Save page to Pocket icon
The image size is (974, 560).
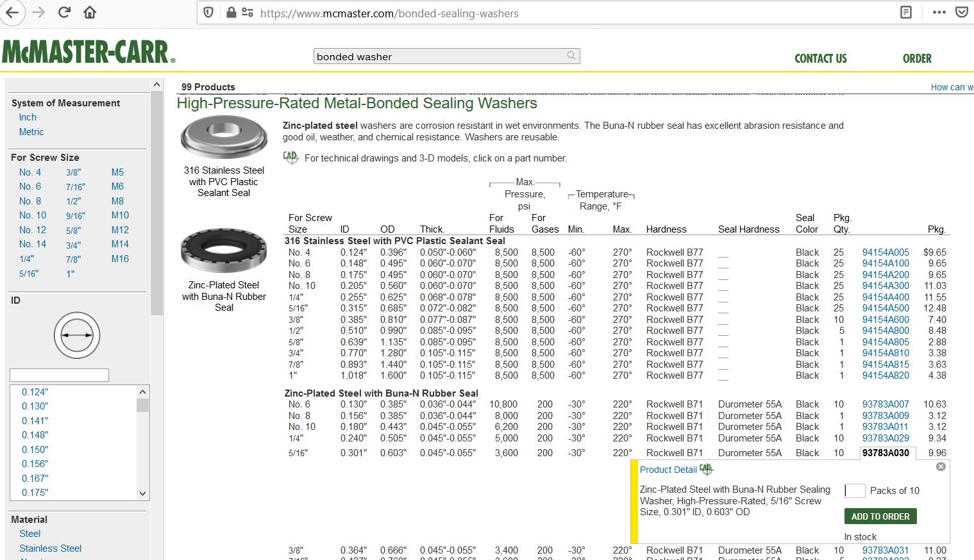click(962, 12)
